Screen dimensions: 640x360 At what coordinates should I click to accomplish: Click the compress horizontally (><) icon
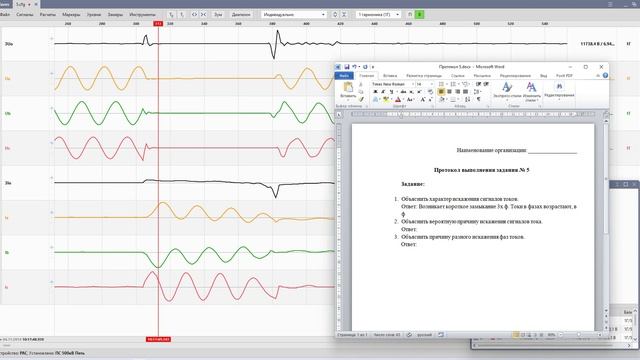click(203, 15)
